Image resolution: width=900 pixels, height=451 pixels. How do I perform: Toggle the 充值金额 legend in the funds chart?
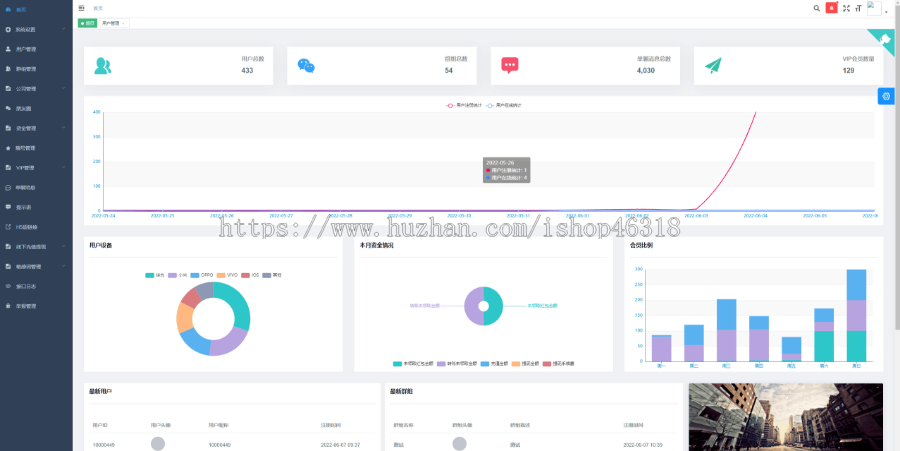(494, 364)
